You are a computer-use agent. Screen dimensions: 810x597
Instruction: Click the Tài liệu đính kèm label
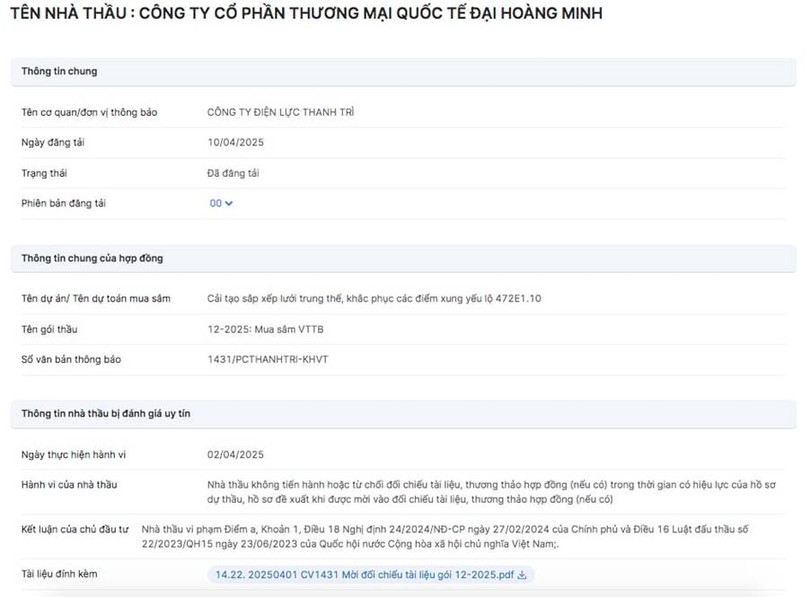pos(59,574)
